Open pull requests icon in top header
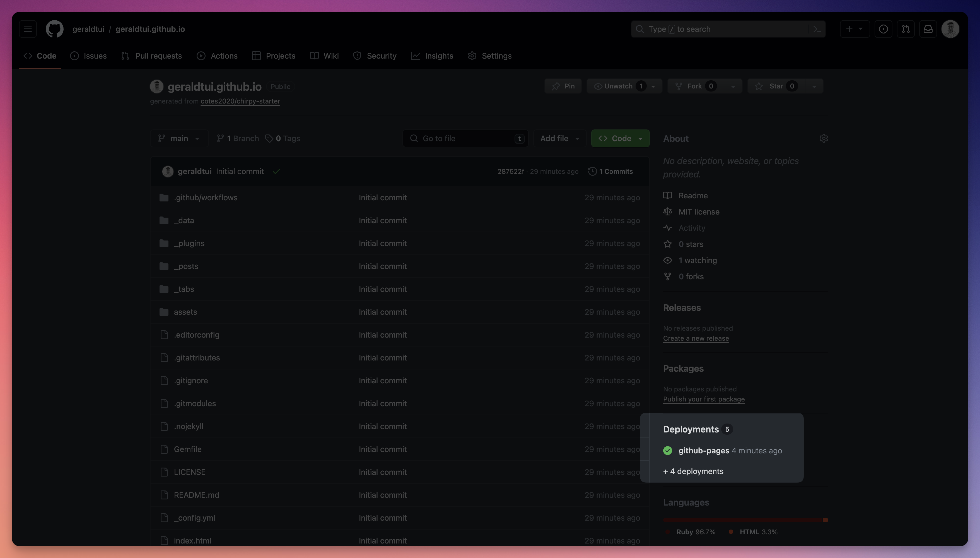This screenshot has width=980, height=558. [905, 29]
